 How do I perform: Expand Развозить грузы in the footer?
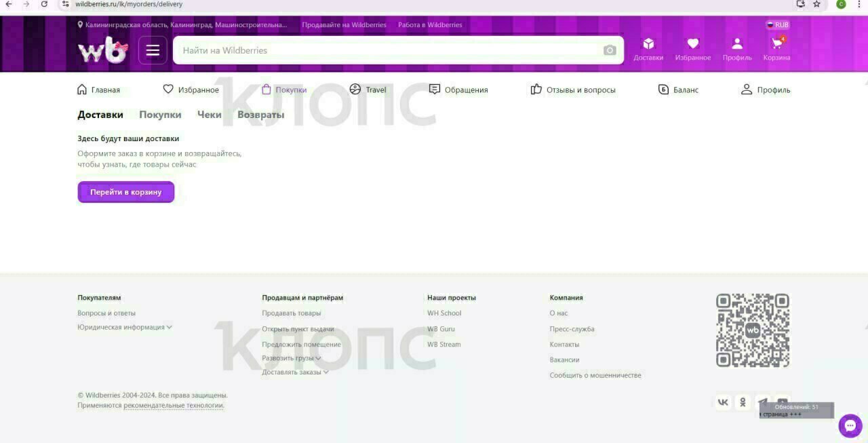point(292,358)
